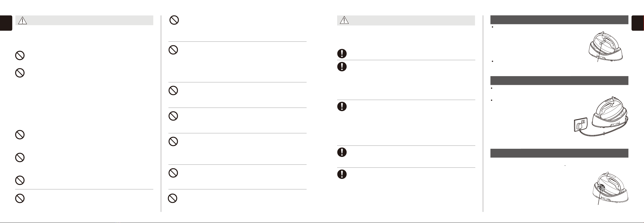The height and width of the screenshot is (223, 644).
Task: Click the second exclamation mark icon under the right header
Action: (x=342, y=67)
